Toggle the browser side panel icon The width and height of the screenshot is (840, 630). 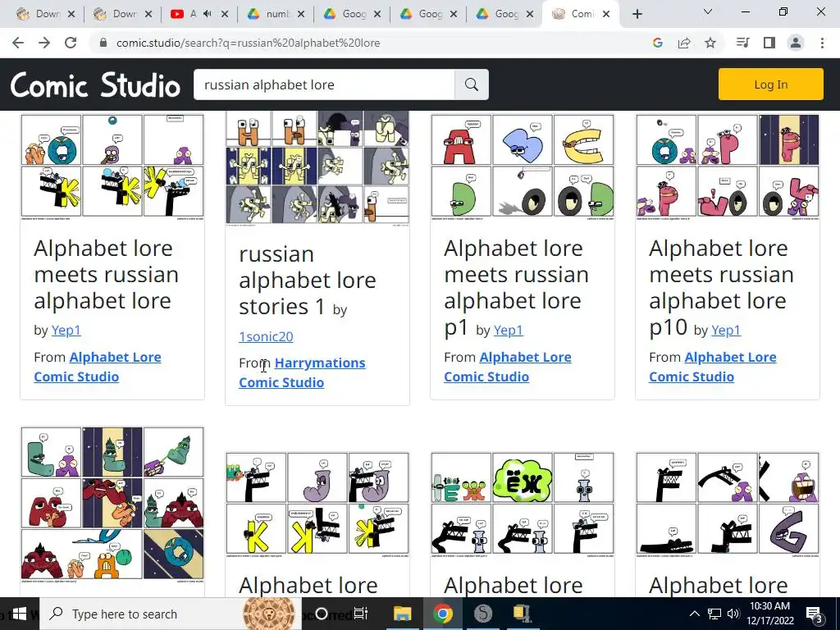click(x=769, y=43)
